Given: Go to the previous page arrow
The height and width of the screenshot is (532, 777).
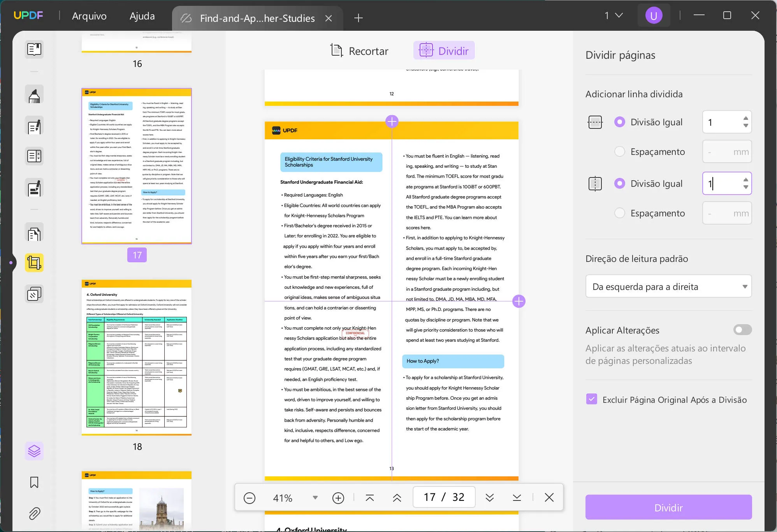Looking at the screenshot, I should [397, 498].
